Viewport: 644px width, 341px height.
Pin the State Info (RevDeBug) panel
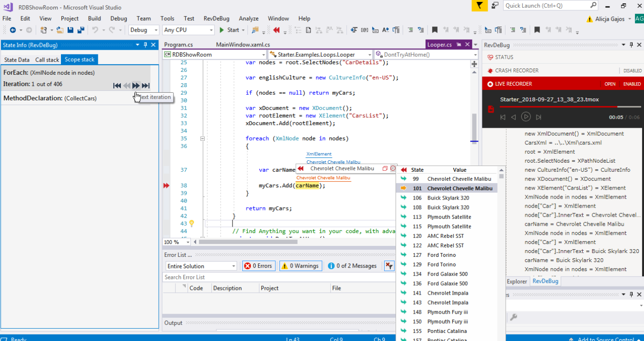click(x=145, y=45)
